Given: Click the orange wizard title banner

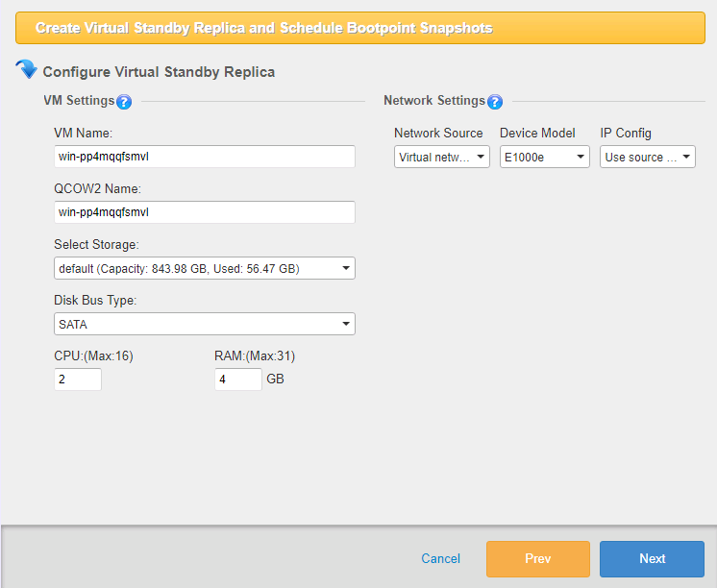Looking at the screenshot, I should [360, 28].
